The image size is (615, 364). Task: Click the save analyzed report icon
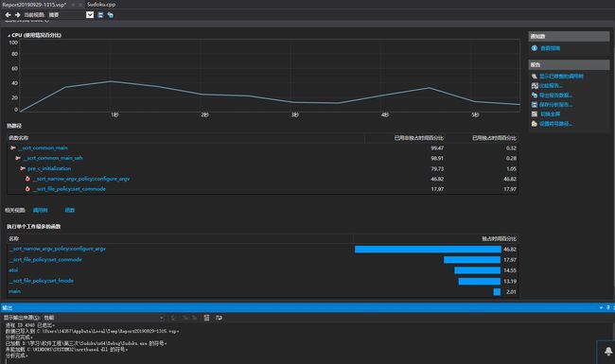point(535,105)
